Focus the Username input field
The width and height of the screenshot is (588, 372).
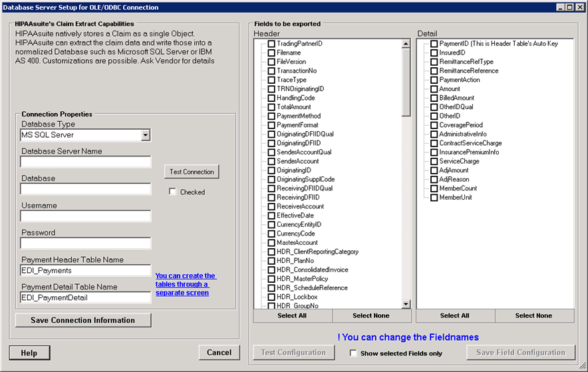(x=86, y=216)
